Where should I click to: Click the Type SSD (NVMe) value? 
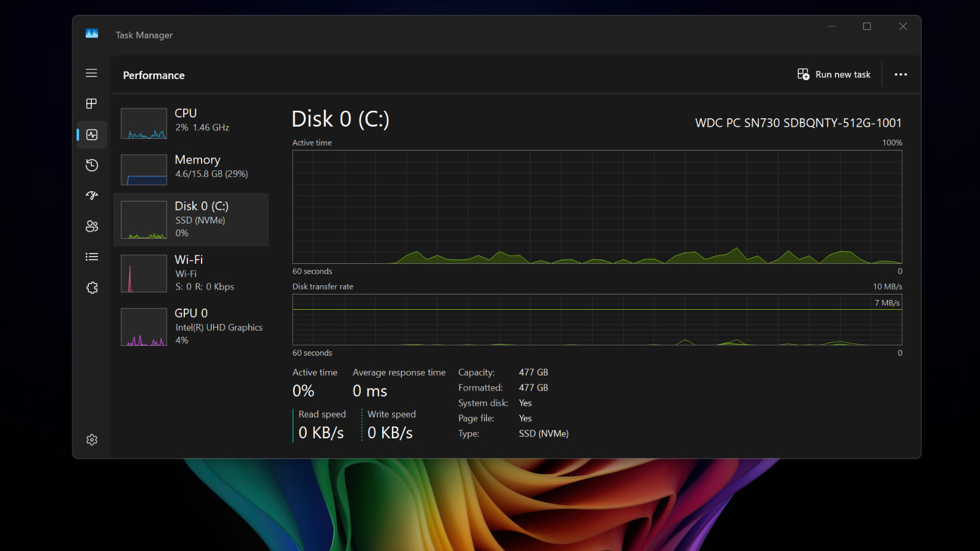pos(544,433)
